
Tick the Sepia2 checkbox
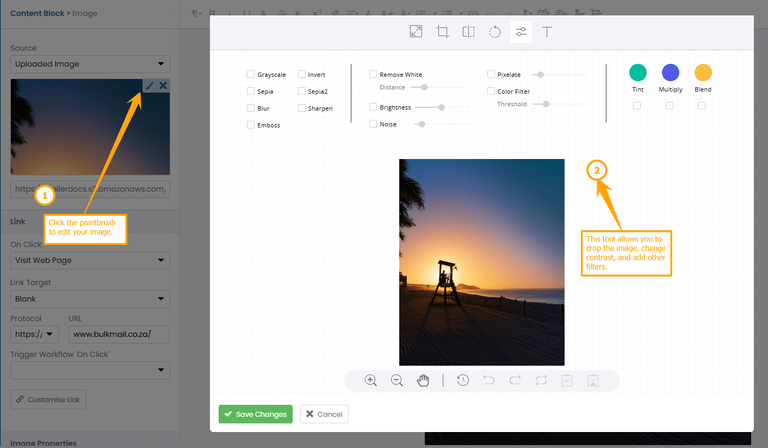(x=302, y=91)
